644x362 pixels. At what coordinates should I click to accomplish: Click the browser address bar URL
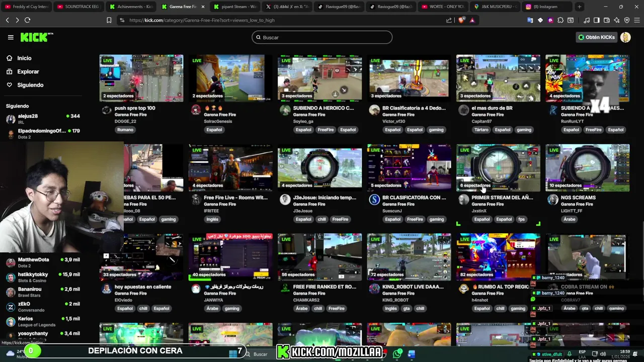pyautogui.click(x=202, y=20)
